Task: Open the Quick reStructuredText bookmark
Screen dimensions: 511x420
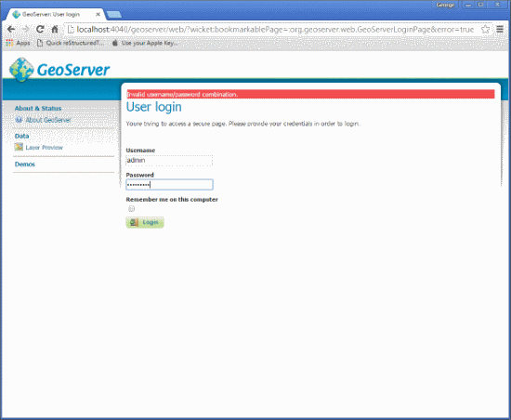Action: (71, 43)
